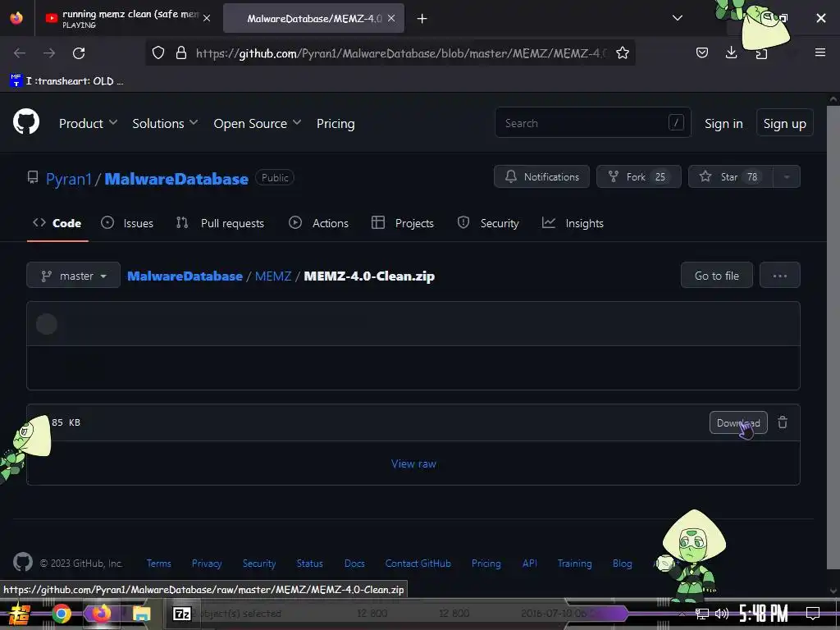Click the Download button
This screenshot has width=840, height=630.
[x=738, y=422]
